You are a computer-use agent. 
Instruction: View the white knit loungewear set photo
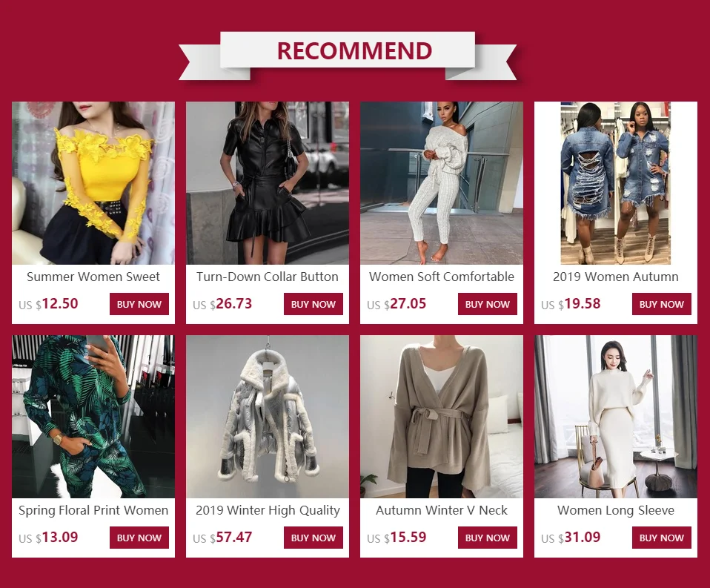pyautogui.click(x=442, y=183)
